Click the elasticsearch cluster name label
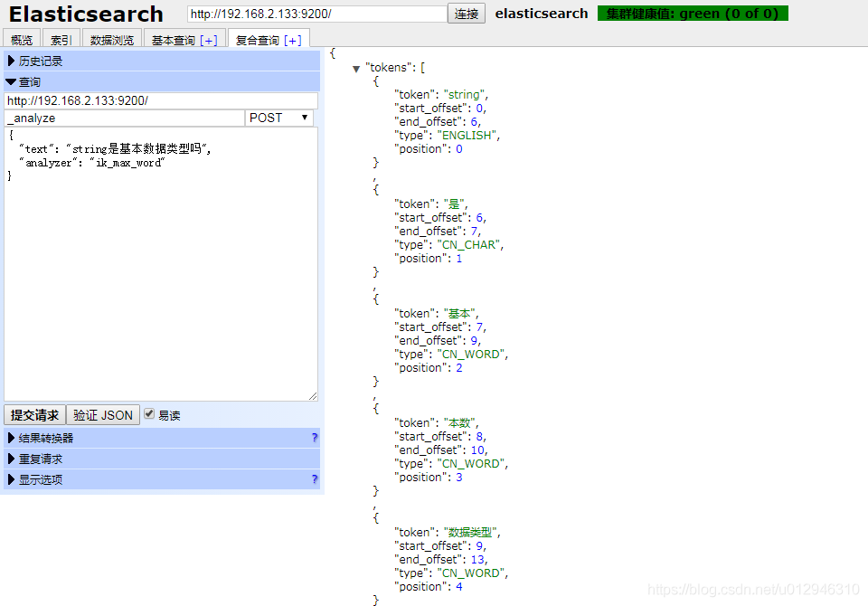868x606 pixels. pyautogui.click(x=541, y=14)
